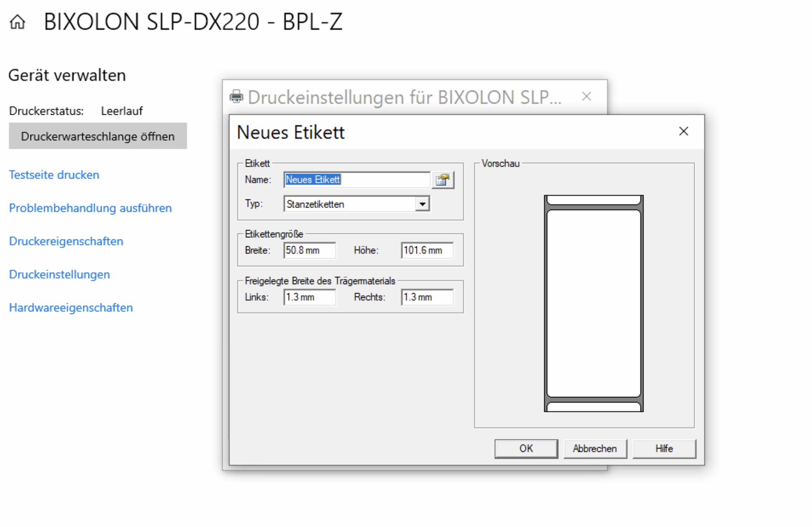Click the printer icon in Druckeinstellungen title bar

pyautogui.click(x=236, y=97)
